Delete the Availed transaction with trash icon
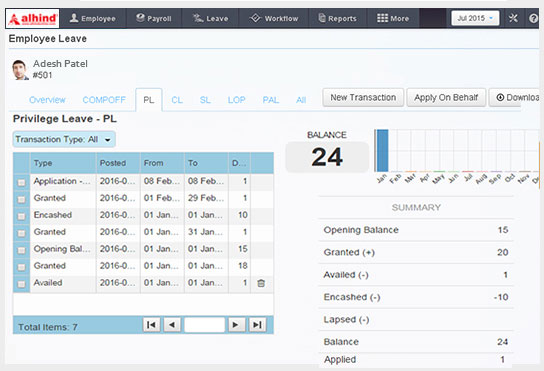 pos(261,283)
